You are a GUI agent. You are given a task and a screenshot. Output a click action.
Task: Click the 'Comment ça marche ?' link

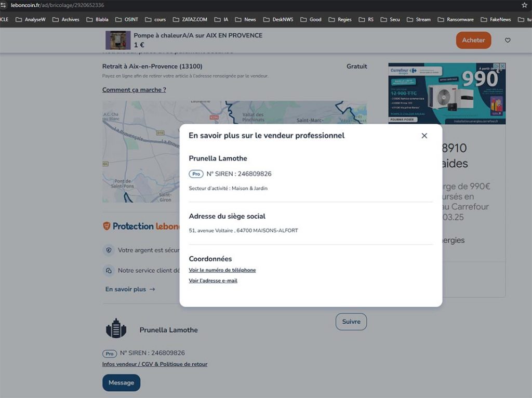pos(134,90)
